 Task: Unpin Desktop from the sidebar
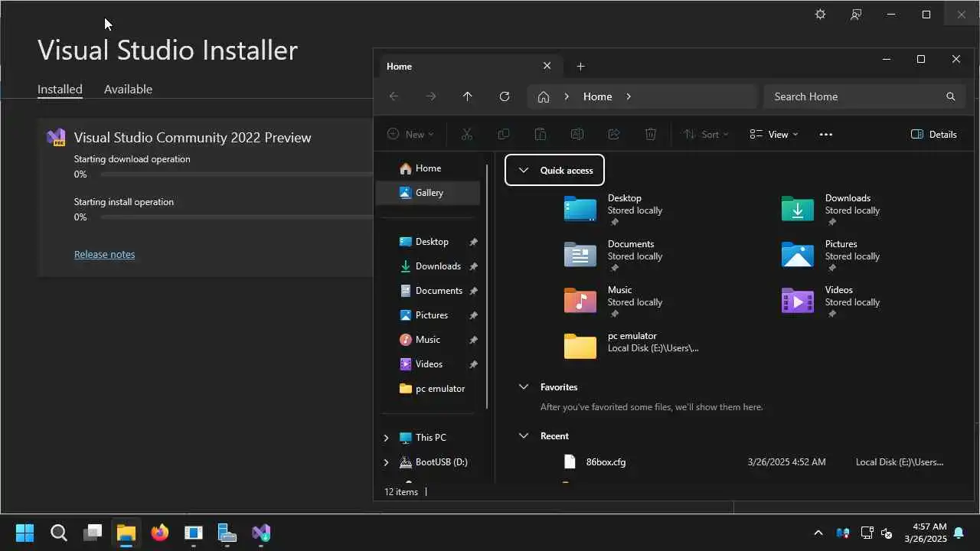click(x=473, y=242)
